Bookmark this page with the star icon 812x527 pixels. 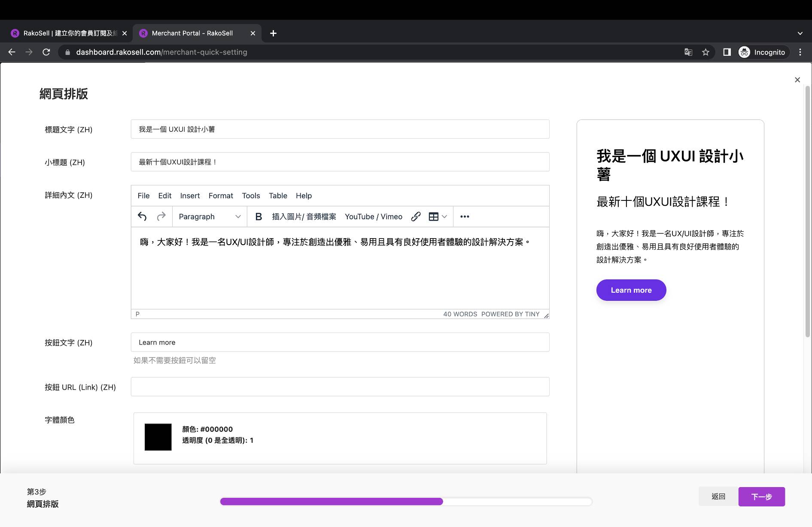click(x=706, y=52)
